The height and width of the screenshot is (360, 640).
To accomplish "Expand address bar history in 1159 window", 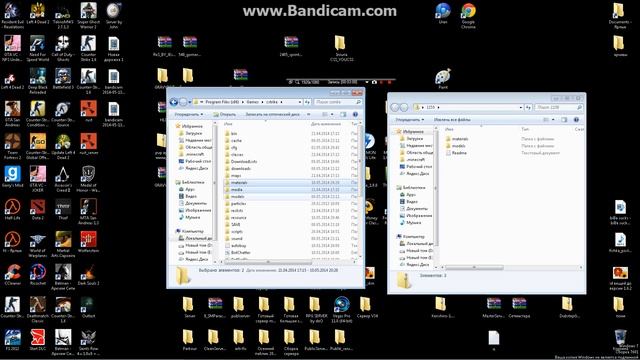I will tap(521, 107).
